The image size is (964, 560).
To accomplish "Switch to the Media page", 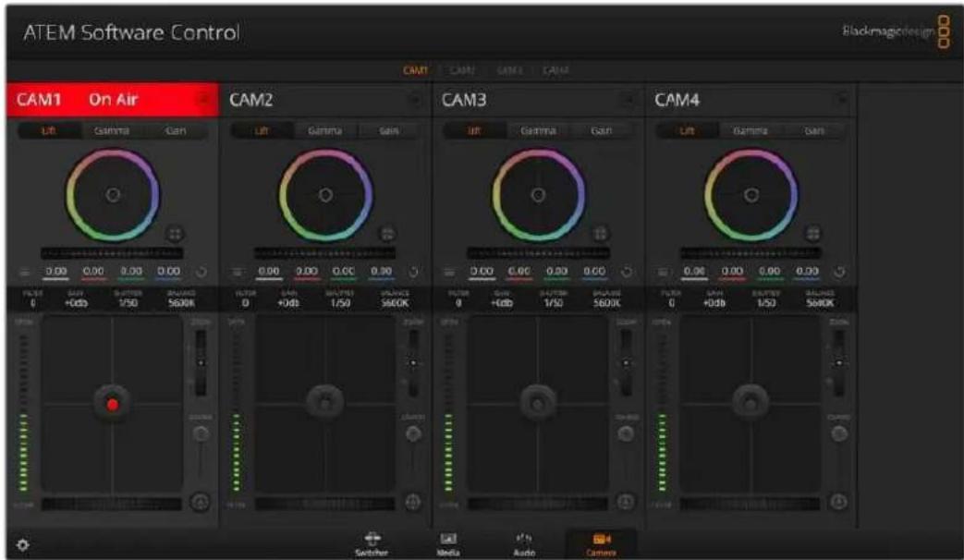I will (448, 544).
